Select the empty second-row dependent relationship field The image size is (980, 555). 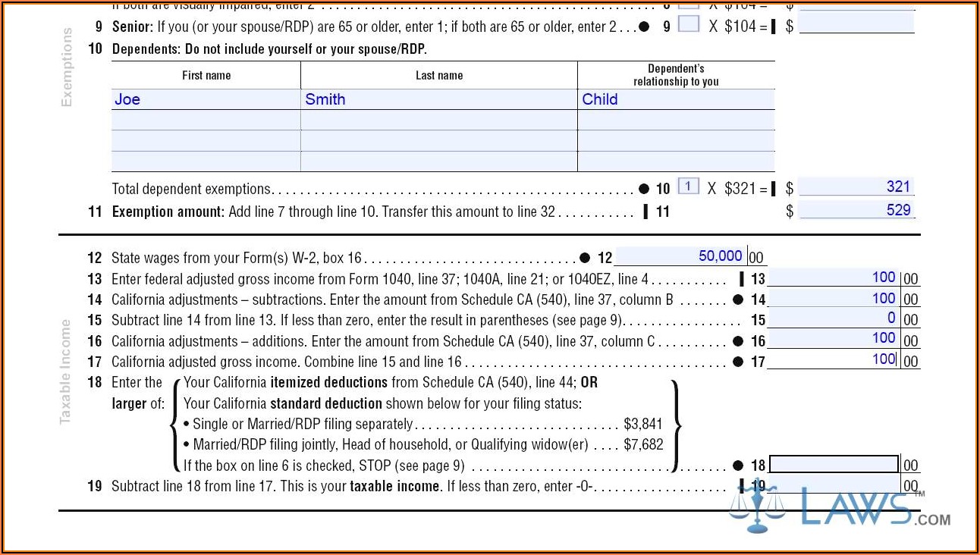click(x=676, y=121)
